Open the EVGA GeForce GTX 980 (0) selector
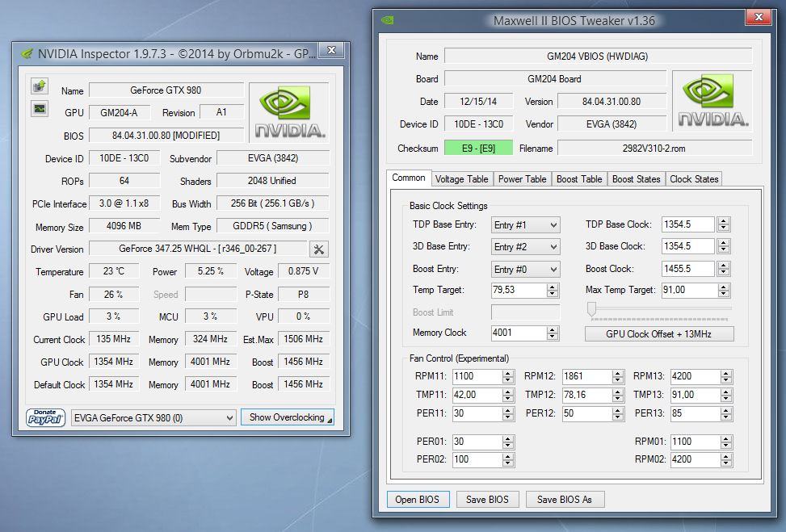The width and height of the screenshot is (786, 532). click(153, 418)
